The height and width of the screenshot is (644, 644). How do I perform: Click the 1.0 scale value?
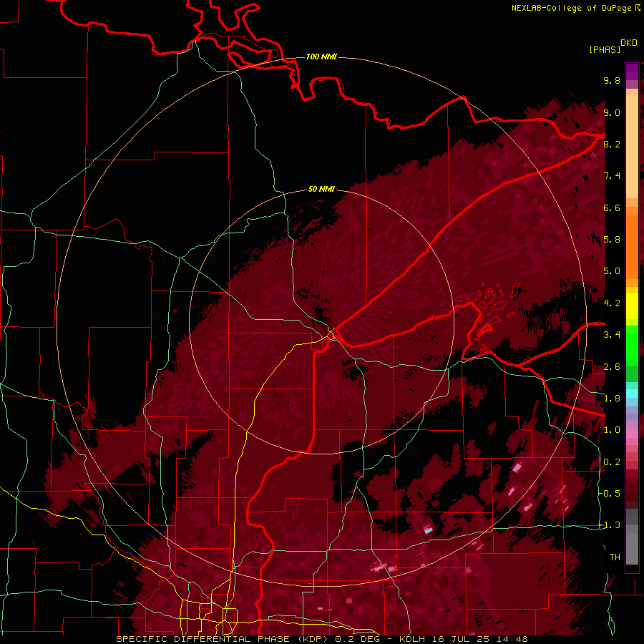coord(612,430)
